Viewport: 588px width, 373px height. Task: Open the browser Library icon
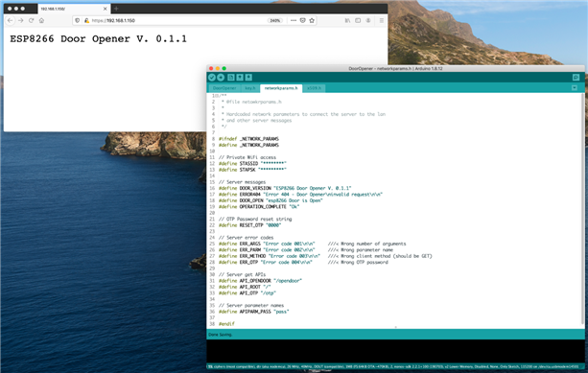(x=347, y=21)
